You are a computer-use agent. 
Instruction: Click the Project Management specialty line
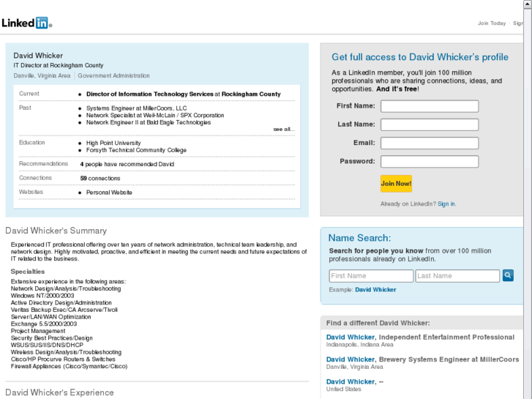[x=38, y=331]
